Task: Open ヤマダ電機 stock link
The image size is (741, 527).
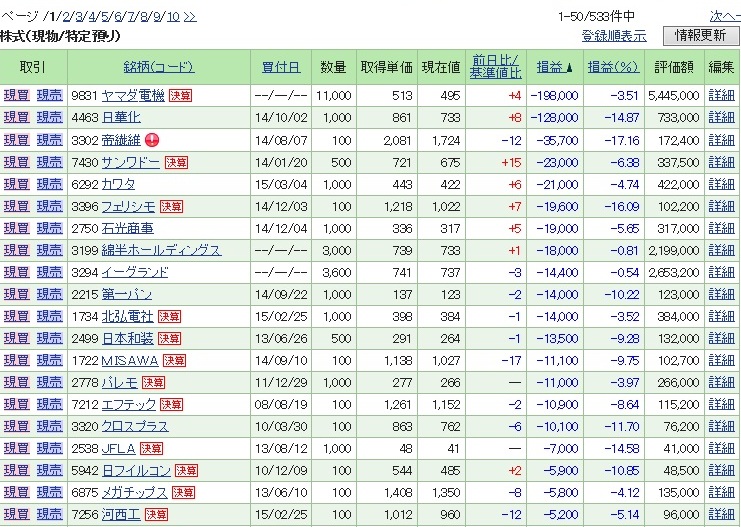Action: [133, 95]
